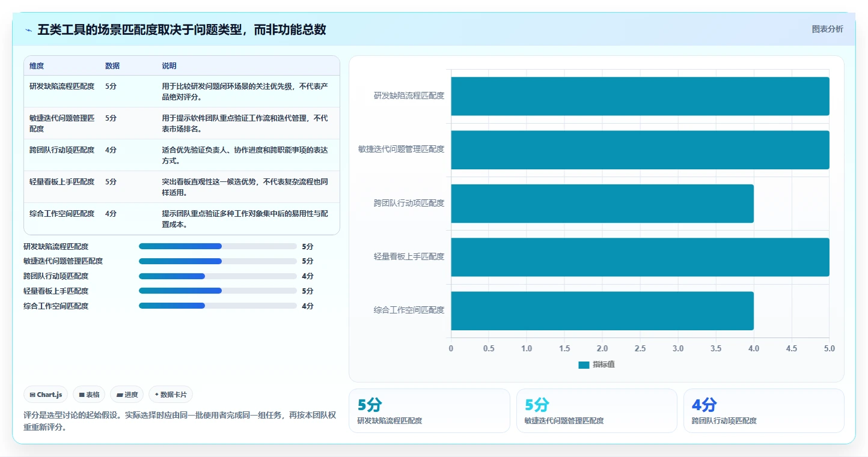This screenshot has height=457, width=868.
Task: Click description starting 提示团队重点验证多种工作对象
Action: pos(245,219)
